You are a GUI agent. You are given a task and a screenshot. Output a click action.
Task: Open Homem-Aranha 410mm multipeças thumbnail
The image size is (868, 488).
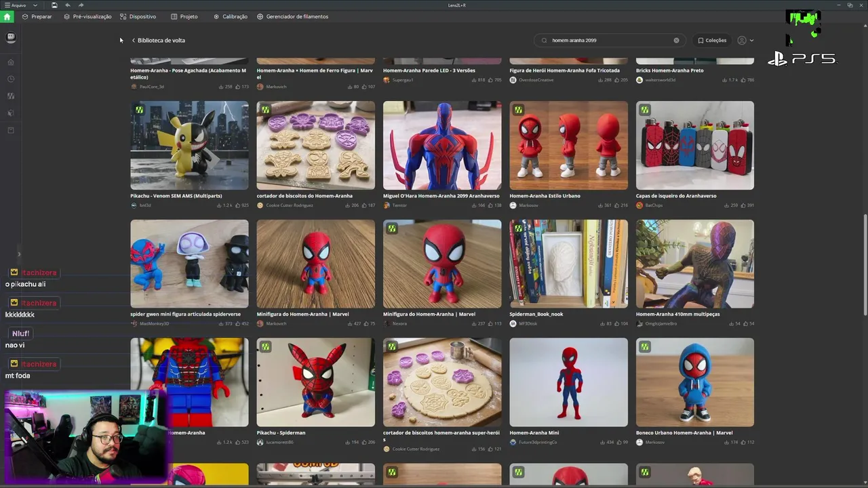click(x=695, y=264)
